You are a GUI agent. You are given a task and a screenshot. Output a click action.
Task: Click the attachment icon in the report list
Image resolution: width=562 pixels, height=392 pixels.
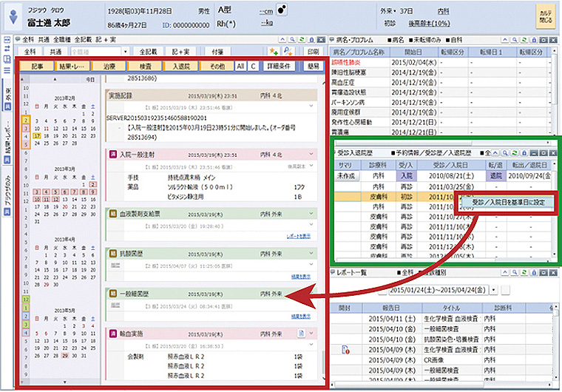tap(345, 348)
